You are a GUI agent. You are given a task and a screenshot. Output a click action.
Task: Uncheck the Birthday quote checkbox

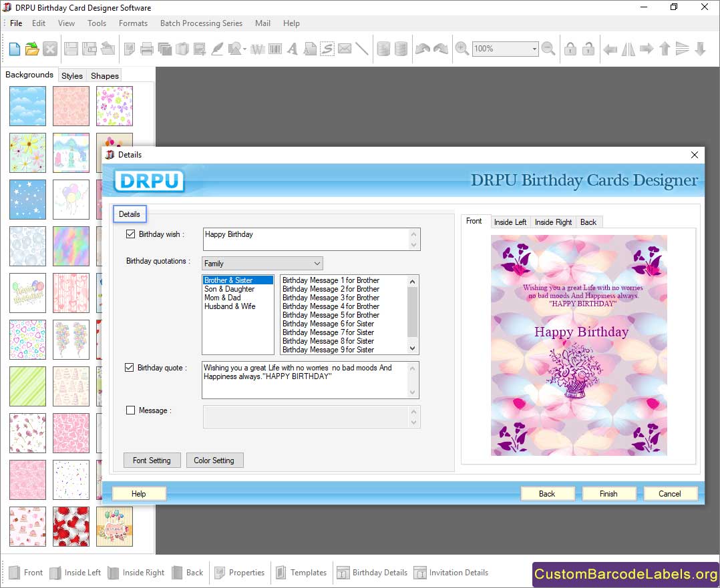pyautogui.click(x=130, y=368)
